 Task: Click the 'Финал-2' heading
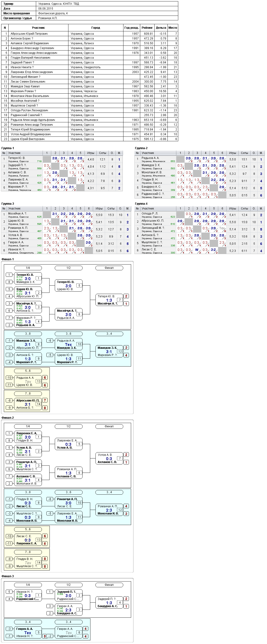(7, 418)
